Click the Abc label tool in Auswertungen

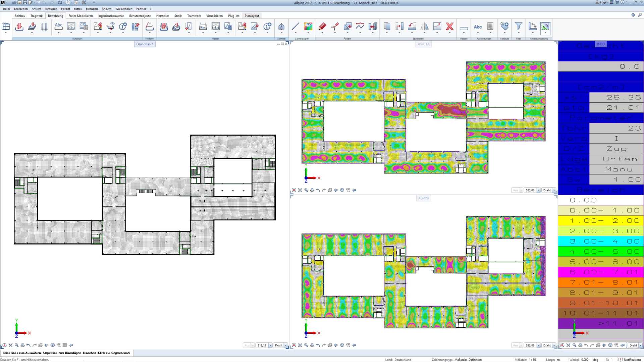(x=478, y=27)
